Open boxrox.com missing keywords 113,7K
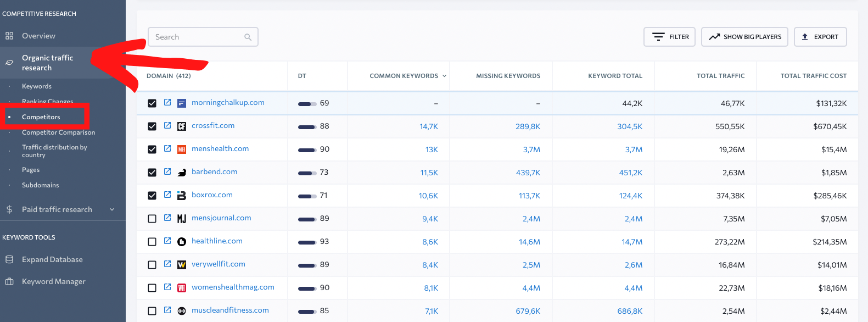Image resolution: width=868 pixels, height=322 pixels. (529, 196)
